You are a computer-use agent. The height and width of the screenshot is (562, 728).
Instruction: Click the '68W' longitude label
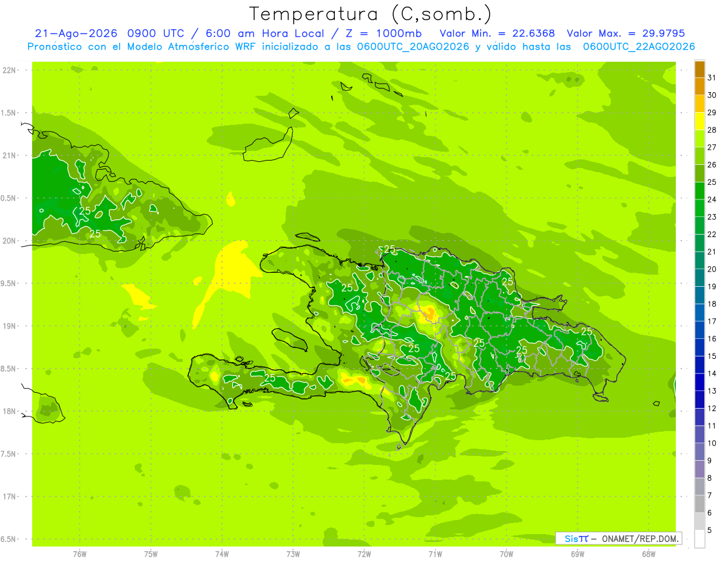tap(649, 554)
